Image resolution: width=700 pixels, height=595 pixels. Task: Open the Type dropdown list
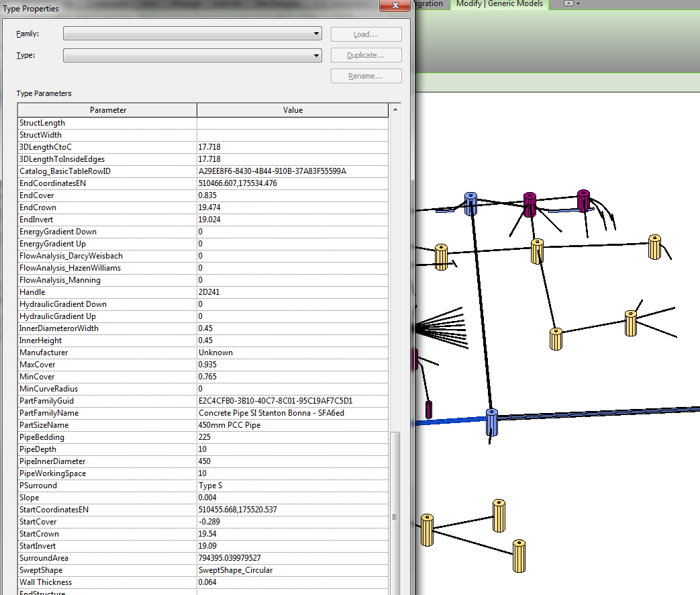(193, 55)
